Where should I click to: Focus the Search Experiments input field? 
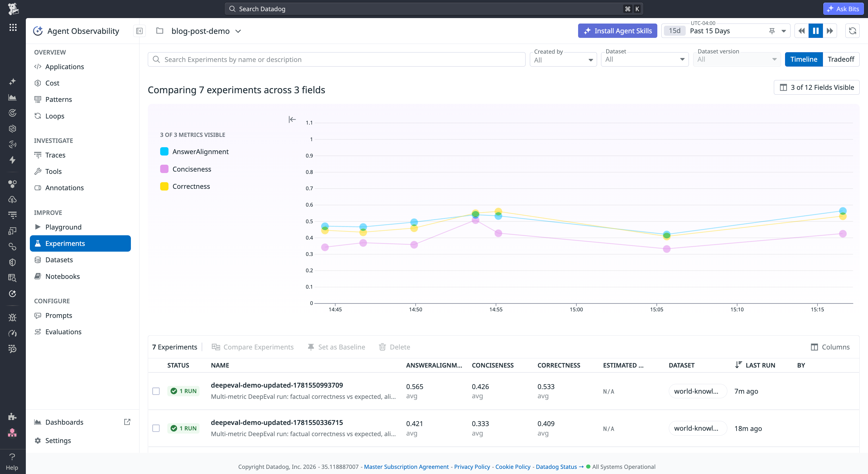336,60
